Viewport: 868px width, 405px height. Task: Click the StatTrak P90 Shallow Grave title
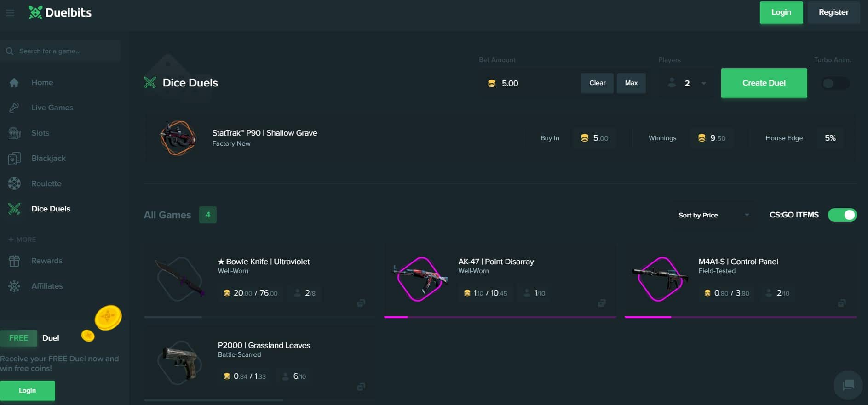pyautogui.click(x=264, y=133)
